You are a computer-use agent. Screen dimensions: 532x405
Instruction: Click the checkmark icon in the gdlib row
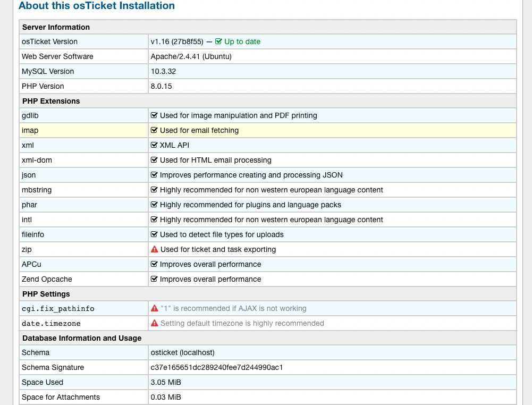(x=154, y=115)
